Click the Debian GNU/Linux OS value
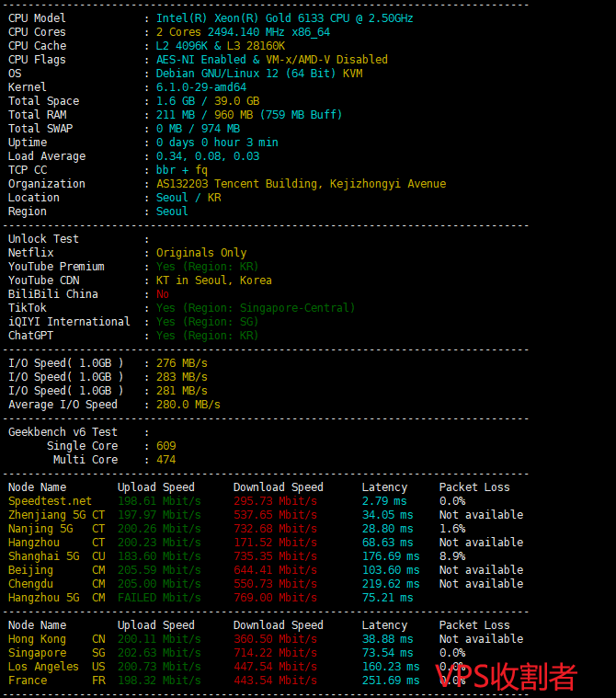Image resolution: width=616 pixels, height=698 pixels. (x=258, y=74)
